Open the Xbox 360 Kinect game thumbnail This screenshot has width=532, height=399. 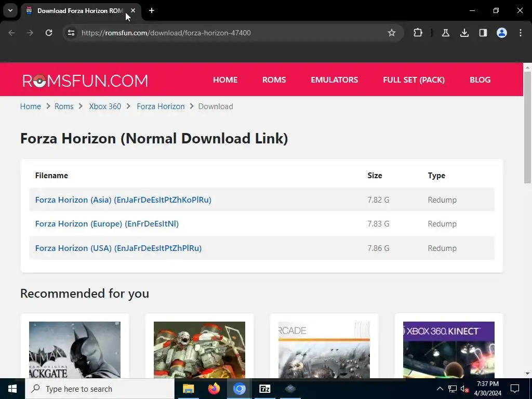(448, 350)
